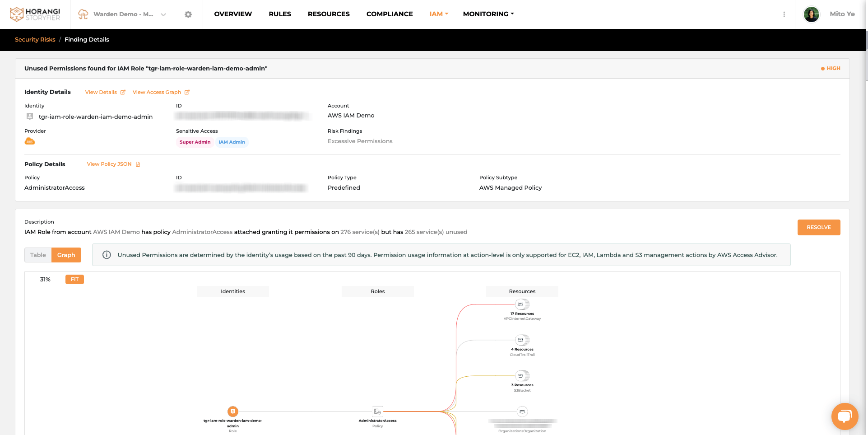The image size is (868, 435).
Task: Click the Finding Details breadcrumb text
Action: (87, 39)
